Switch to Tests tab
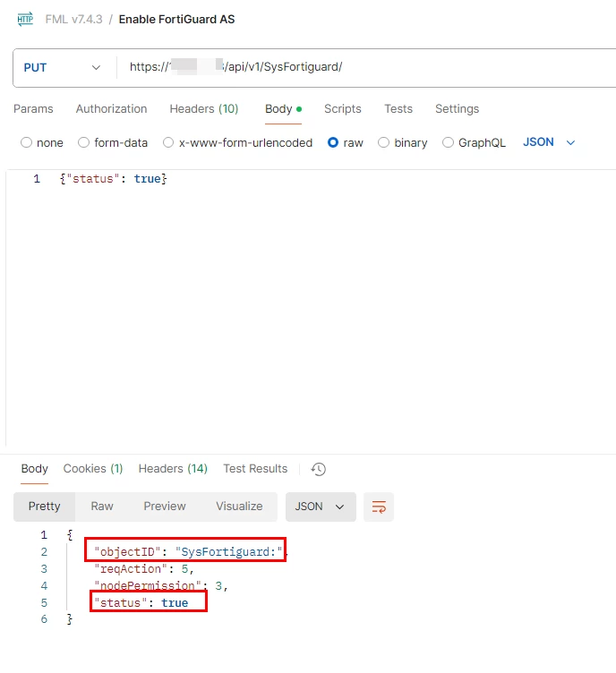616x673 pixels. (398, 109)
